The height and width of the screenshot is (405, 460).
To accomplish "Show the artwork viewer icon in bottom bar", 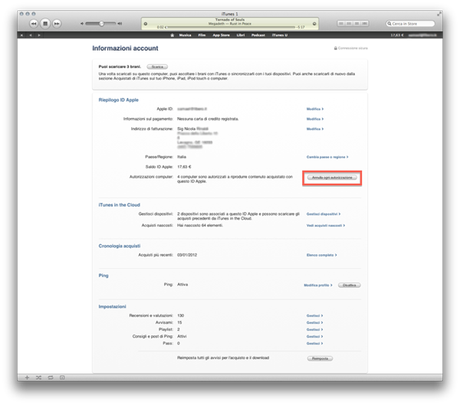I will click(62, 378).
